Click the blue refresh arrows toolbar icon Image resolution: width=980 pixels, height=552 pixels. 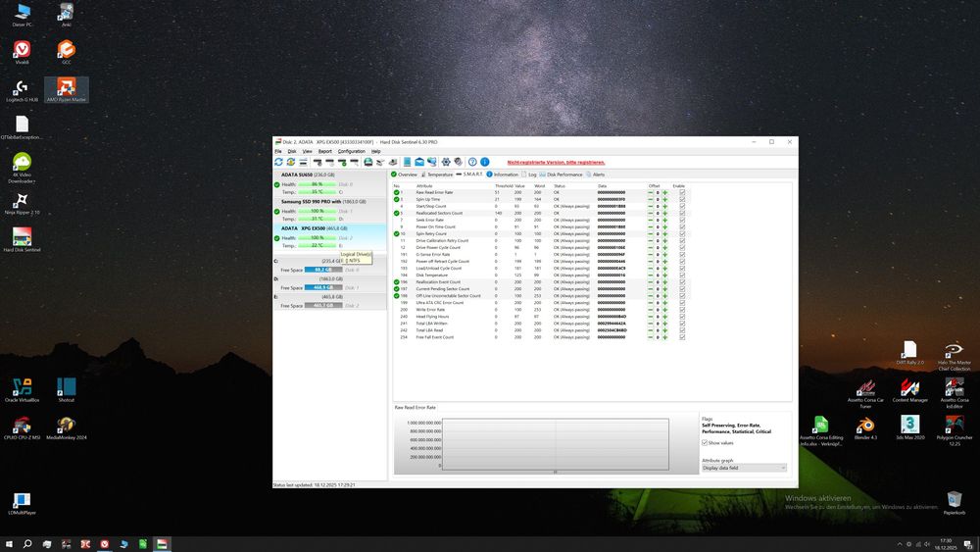[278, 162]
